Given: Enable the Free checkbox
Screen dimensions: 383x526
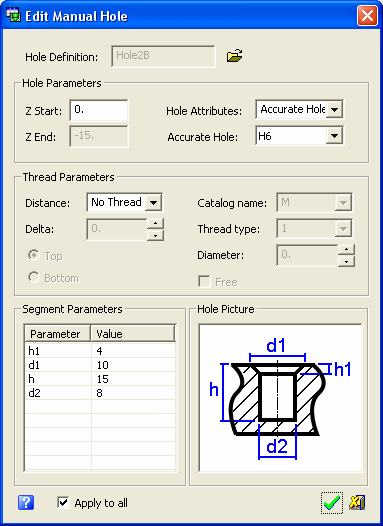Looking at the screenshot, I should (x=204, y=281).
